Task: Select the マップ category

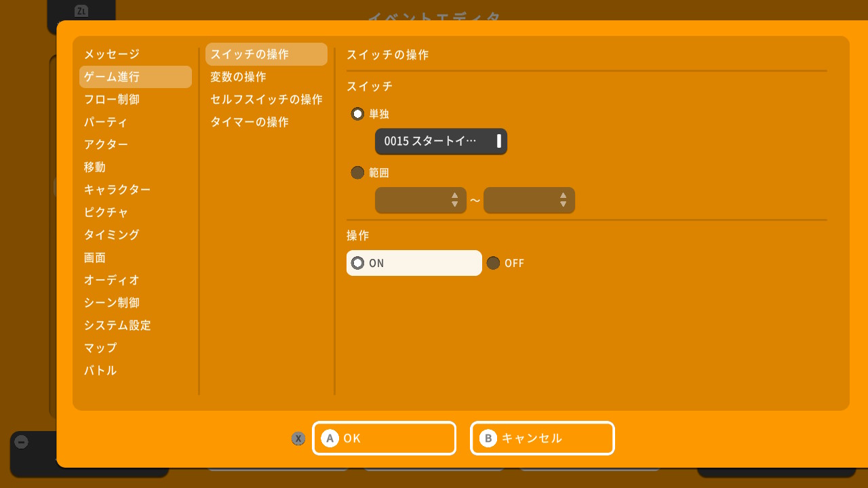Action: point(136,348)
